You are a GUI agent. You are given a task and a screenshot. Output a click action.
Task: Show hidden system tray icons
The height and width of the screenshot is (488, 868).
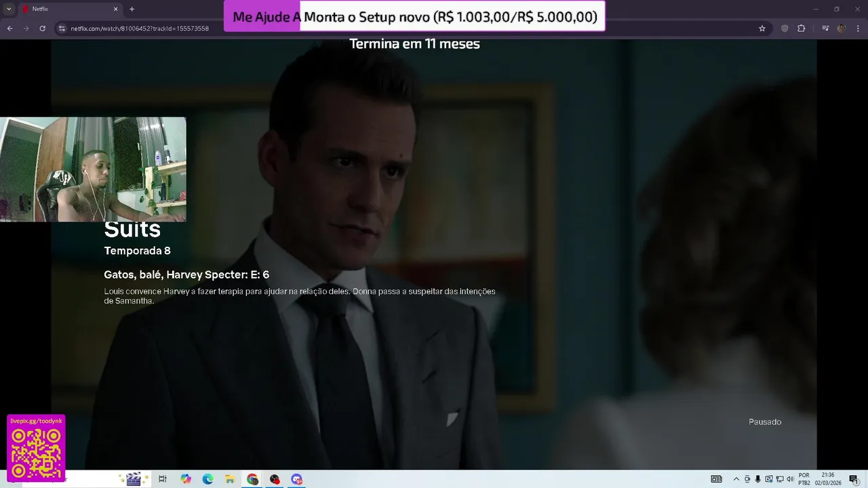coord(736,479)
